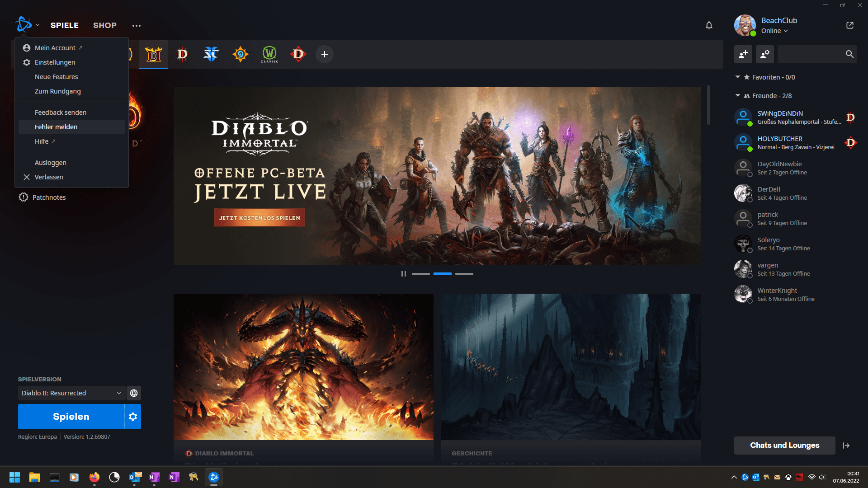Show hidden tray icons chevron
The width and height of the screenshot is (868, 488).
(734, 477)
